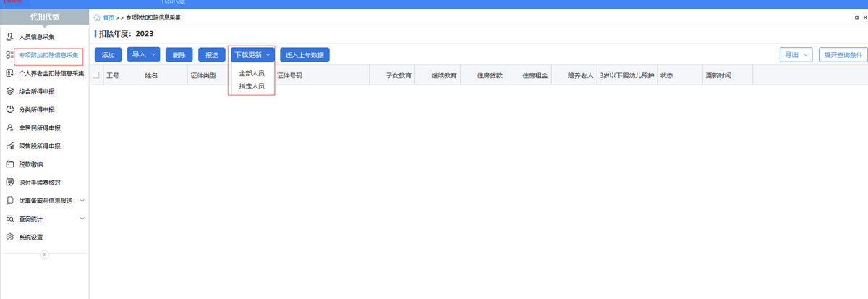The height and width of the screenshot is (299, 868).
Task: Click the 综合所得申报 layers icon
Action: click(x=10, y=91)
